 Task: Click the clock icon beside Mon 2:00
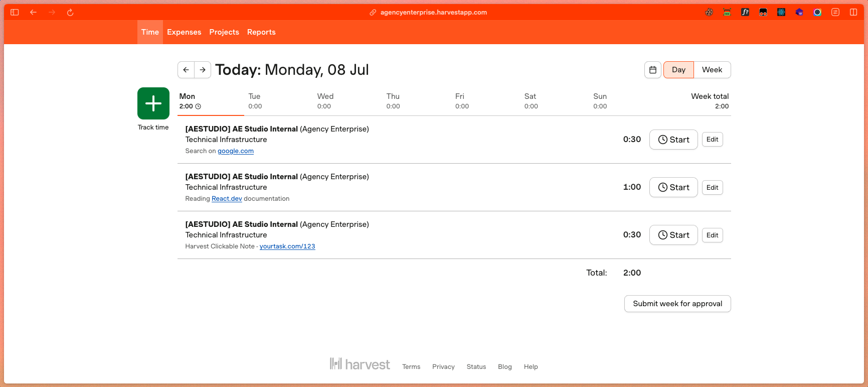[198, 106]
